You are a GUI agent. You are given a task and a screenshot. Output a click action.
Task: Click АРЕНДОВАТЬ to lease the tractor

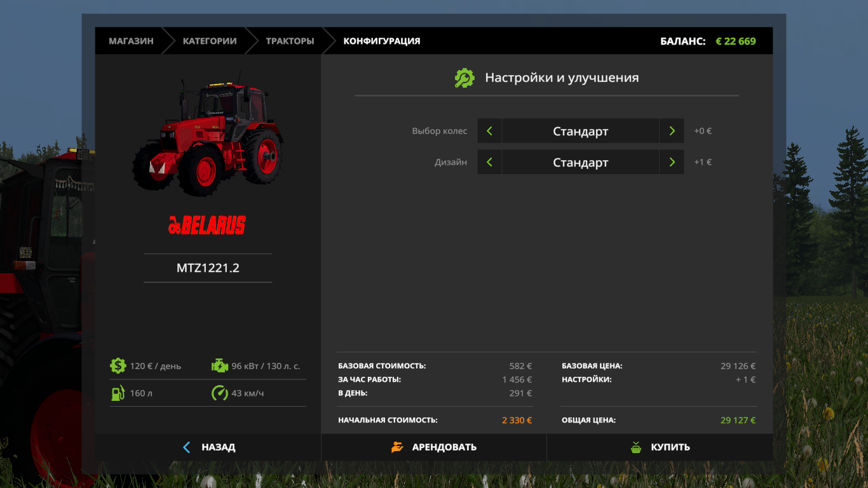(x=434, y=447)
